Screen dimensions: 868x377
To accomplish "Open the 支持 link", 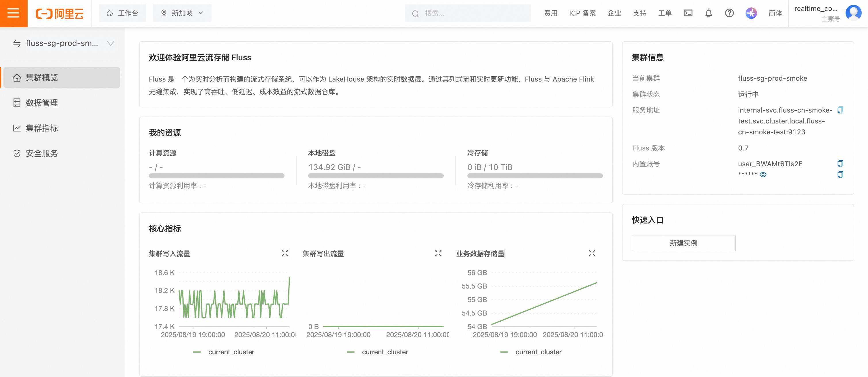I will coord(640,13).
